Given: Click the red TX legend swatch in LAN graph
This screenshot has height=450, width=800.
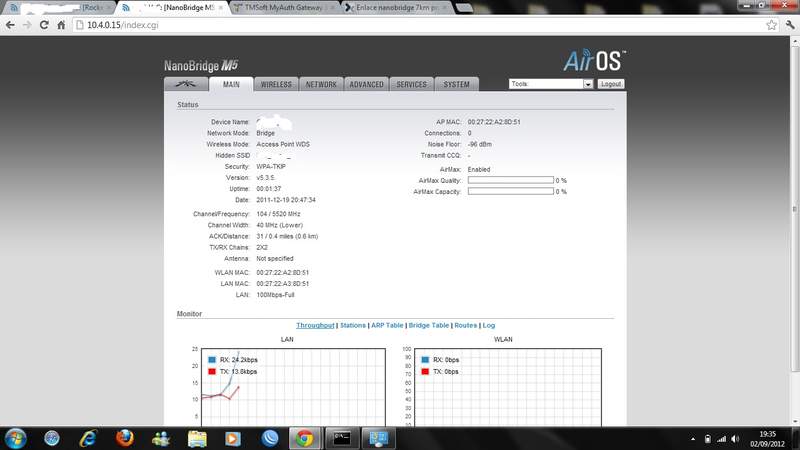Looking at the screenshot, I should [212, 371].
